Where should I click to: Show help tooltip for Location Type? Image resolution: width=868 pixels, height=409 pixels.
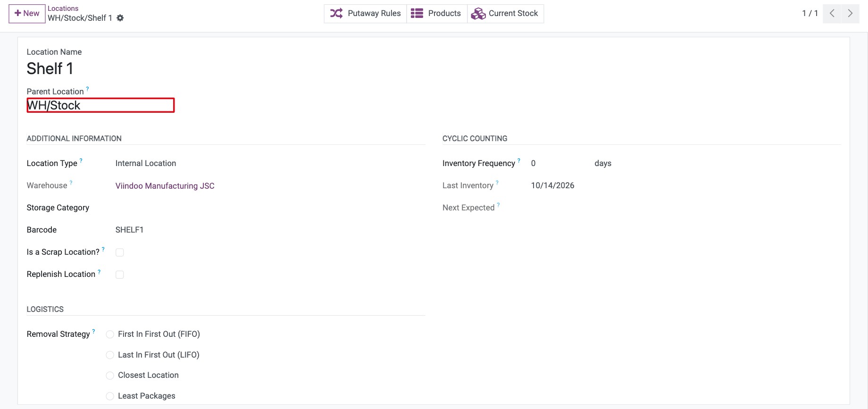click(x=81, y=160)
